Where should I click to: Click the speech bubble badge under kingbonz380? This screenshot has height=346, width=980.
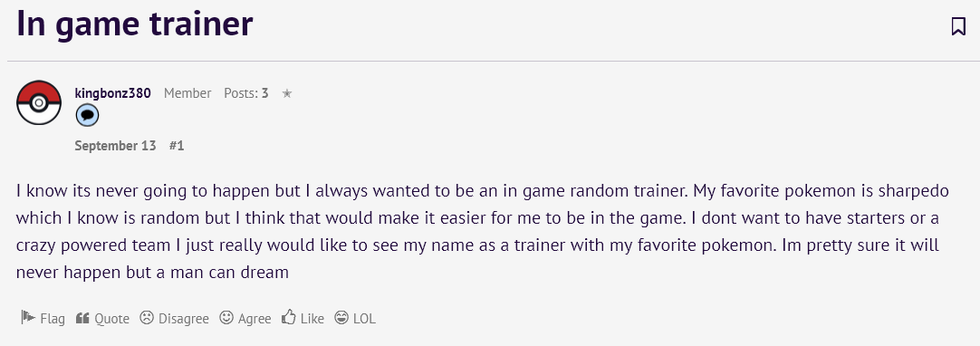click(87, 116)
